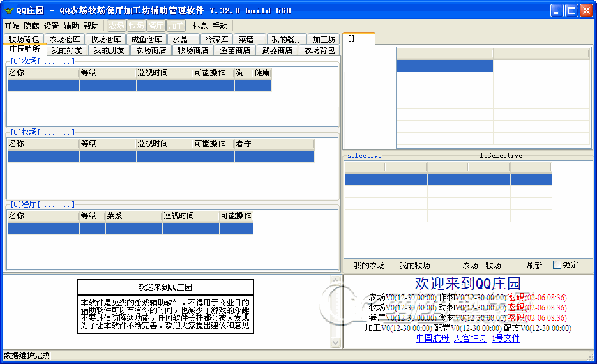Click the lbSelective label
597x364 pixels.
[x=501, y=155]
